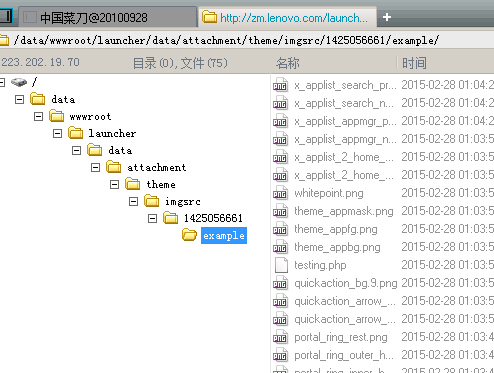The width and height of the screenshot is (494, 373).
Task: Collapse the imgsrc folder node
Action: [134, 201]
